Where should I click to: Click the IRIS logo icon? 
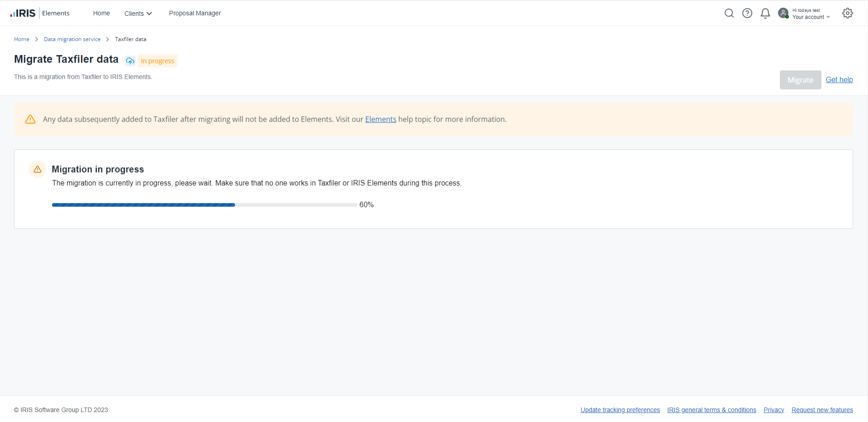(23, 13)
